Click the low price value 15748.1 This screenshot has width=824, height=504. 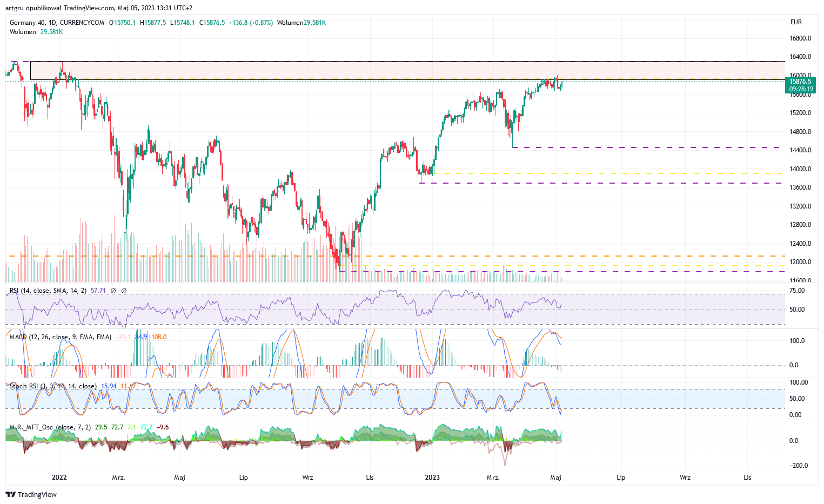[x=184, y=23]
